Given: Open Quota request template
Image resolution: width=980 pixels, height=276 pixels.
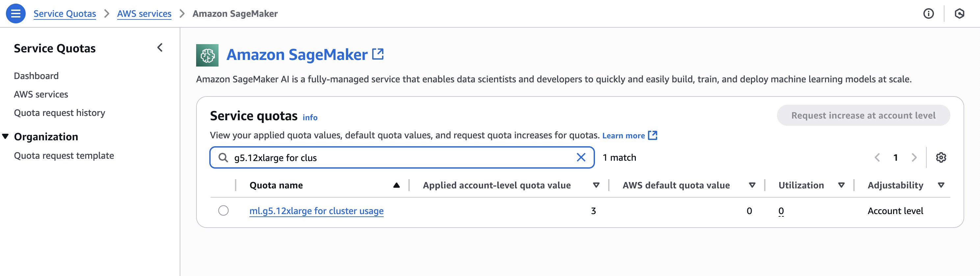Looking at the screenshot, I should (64, 156).
